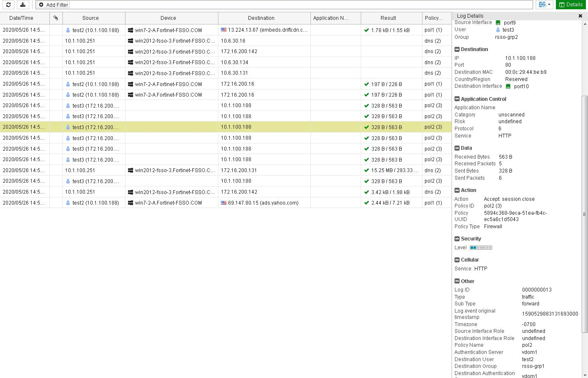Click the refresh logs icon
588x378 pixels.
pyautogui.click(x=9, y=5)
